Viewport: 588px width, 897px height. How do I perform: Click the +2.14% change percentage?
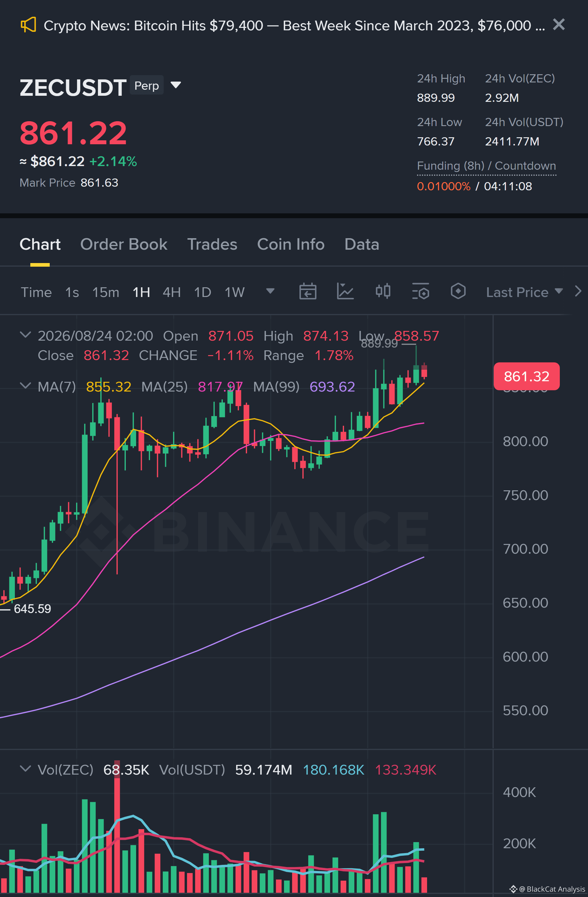coord(113,161)
